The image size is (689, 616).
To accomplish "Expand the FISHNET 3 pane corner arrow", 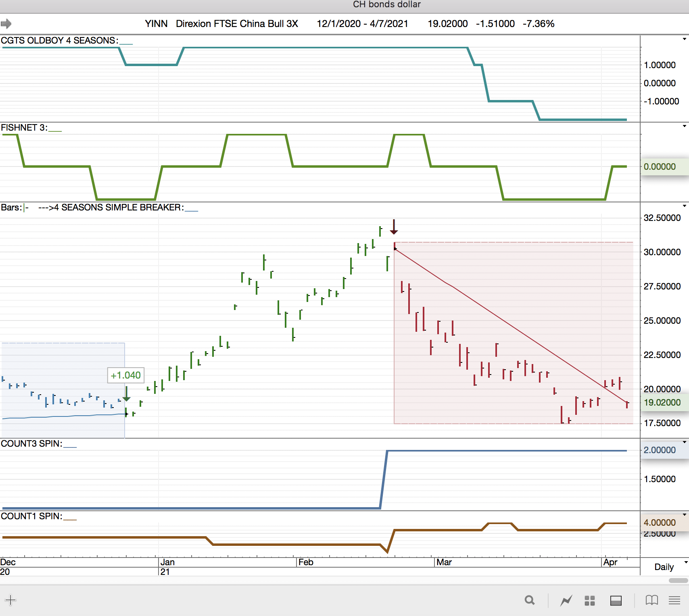I will [x=684, y=126].
